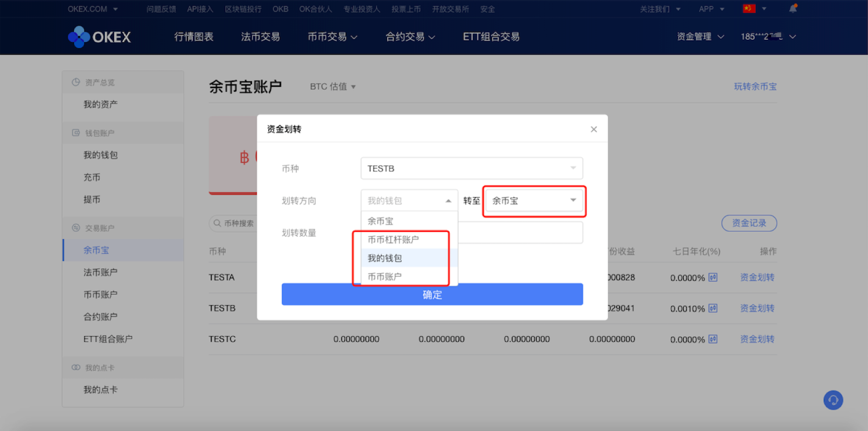Click the rate calculator icon in TESTB row

tap(713, 308)
